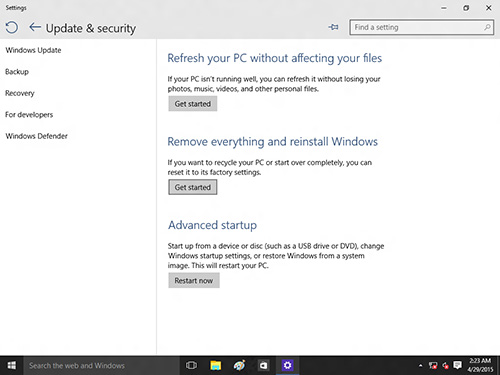Click the volume tray icon

pos(446,366)
